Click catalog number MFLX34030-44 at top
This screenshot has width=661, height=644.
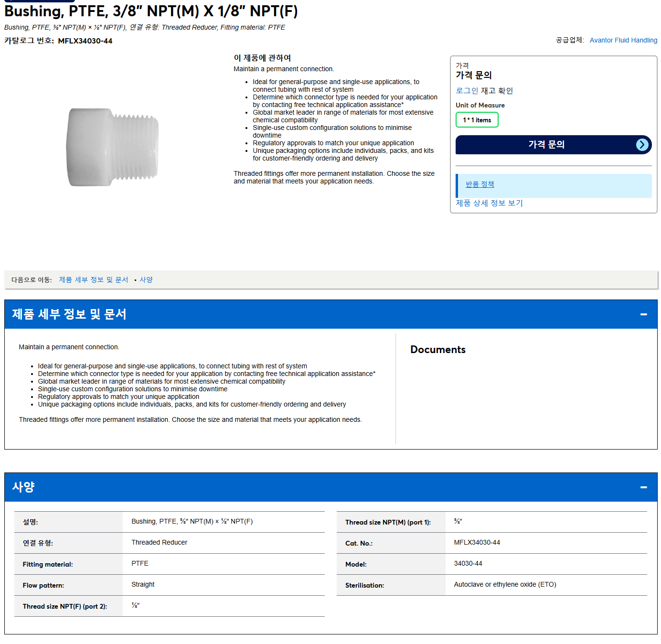85,41
